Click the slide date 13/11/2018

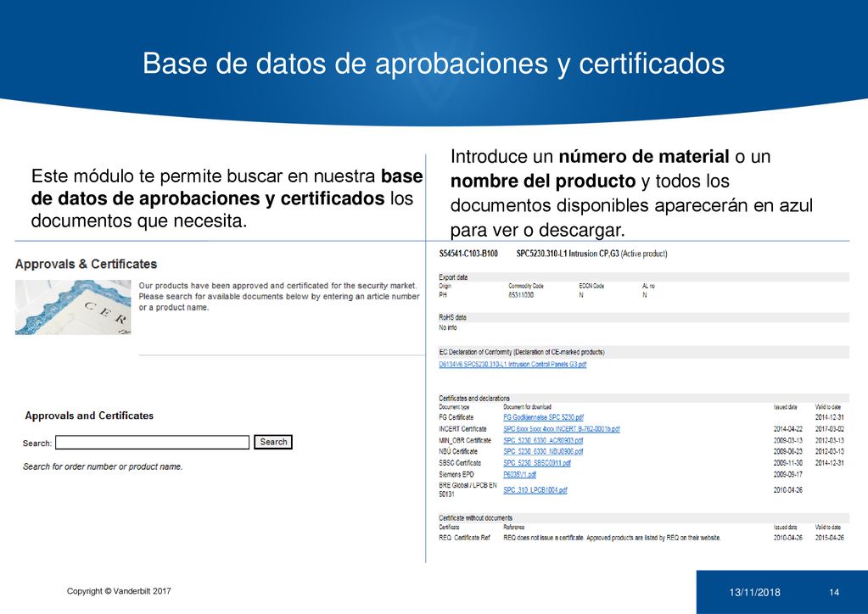click(x=754, y=593)
